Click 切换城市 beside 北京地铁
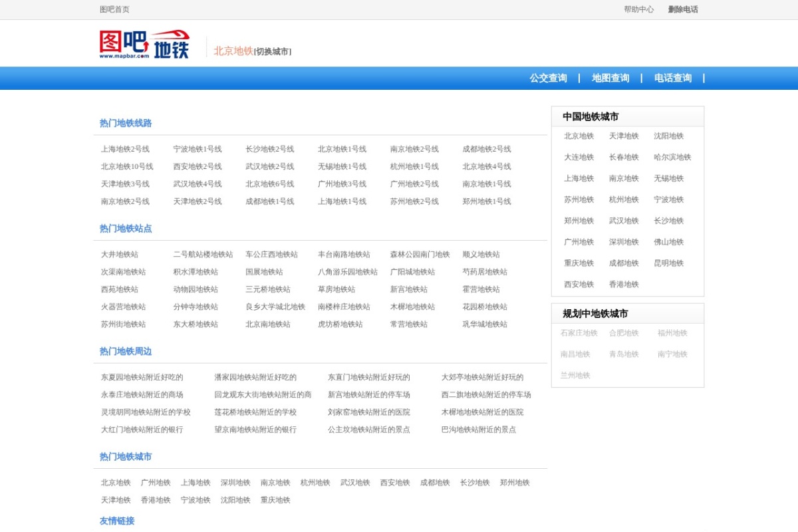The image size is (798, 532). click(273, 51)
